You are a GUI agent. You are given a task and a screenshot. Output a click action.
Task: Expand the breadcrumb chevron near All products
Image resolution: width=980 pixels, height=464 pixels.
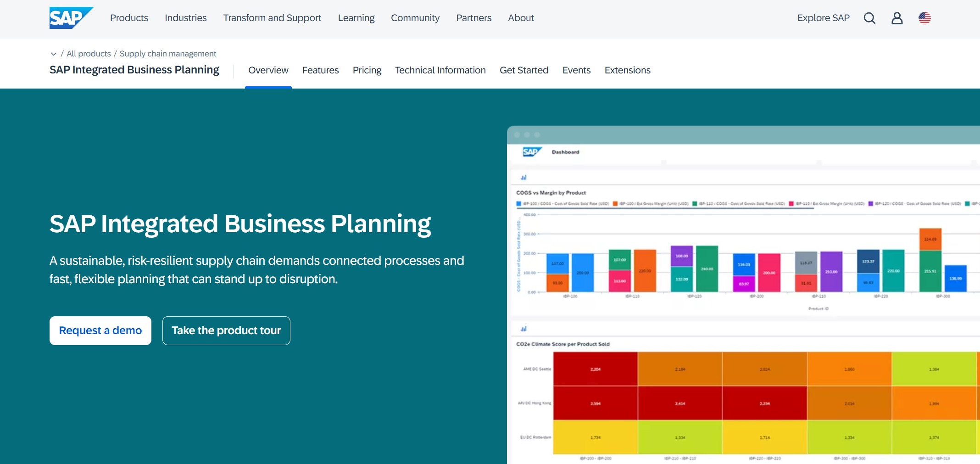54,54
